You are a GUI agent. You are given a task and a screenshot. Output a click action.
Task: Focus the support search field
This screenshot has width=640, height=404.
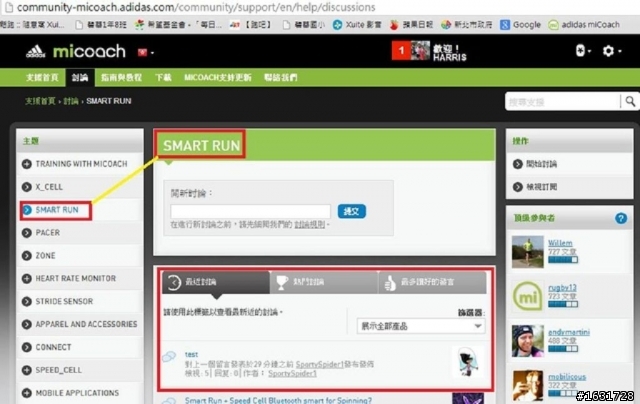[562, 102]
